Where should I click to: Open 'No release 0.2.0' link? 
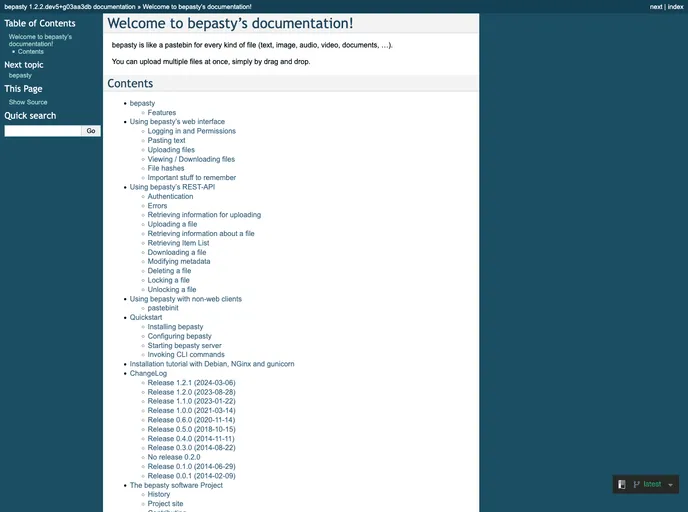[174, 457]
